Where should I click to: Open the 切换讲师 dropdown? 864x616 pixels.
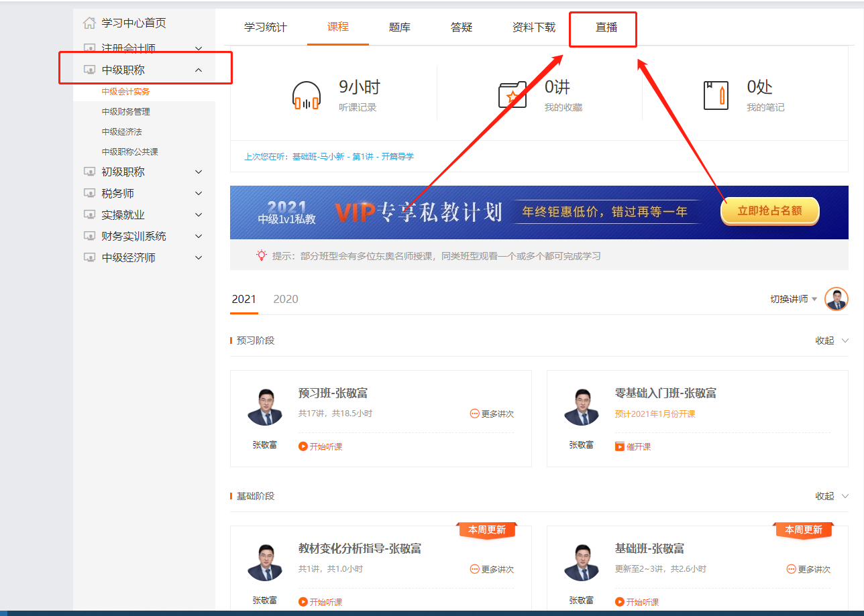[794, 299]
